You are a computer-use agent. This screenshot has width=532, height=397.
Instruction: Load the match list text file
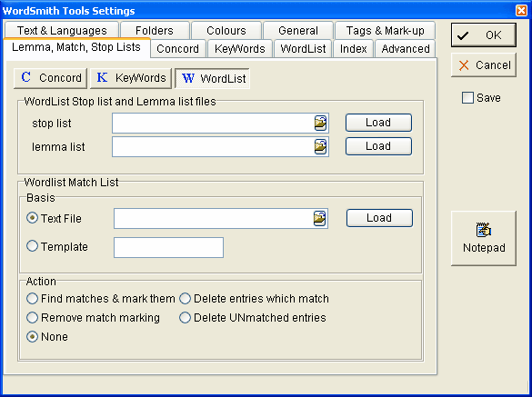(x=379, y=218)
